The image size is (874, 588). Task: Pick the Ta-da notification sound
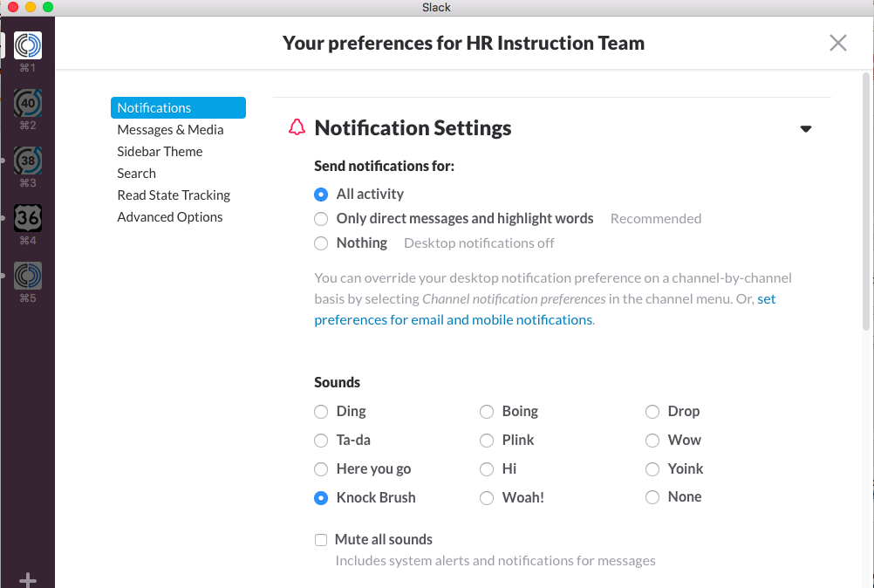tap(321, 441)
